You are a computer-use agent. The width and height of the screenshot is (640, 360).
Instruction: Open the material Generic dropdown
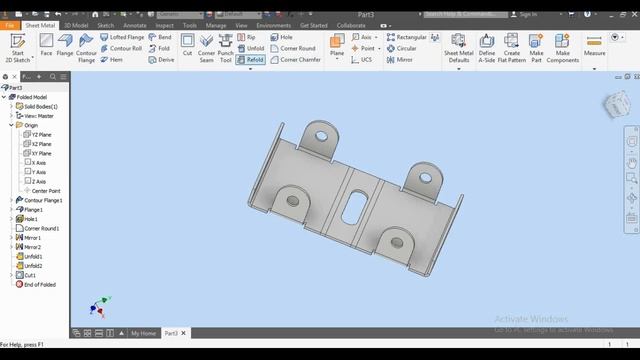pyautogui.click(x=180, y=14)
